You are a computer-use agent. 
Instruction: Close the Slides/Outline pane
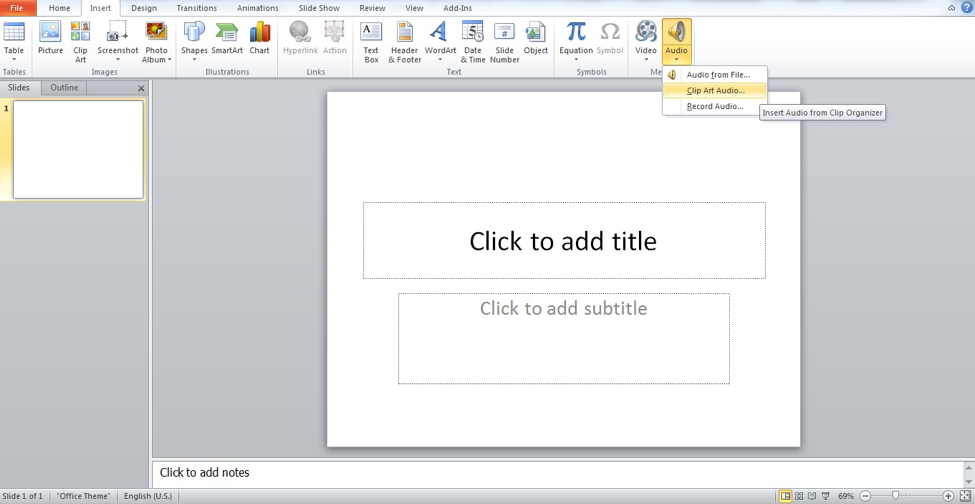[141, 88]
